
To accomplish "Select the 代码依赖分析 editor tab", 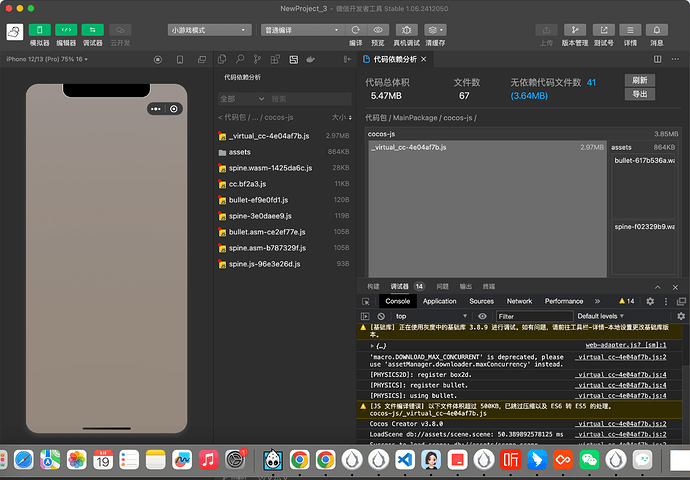I will pos(395,59).
